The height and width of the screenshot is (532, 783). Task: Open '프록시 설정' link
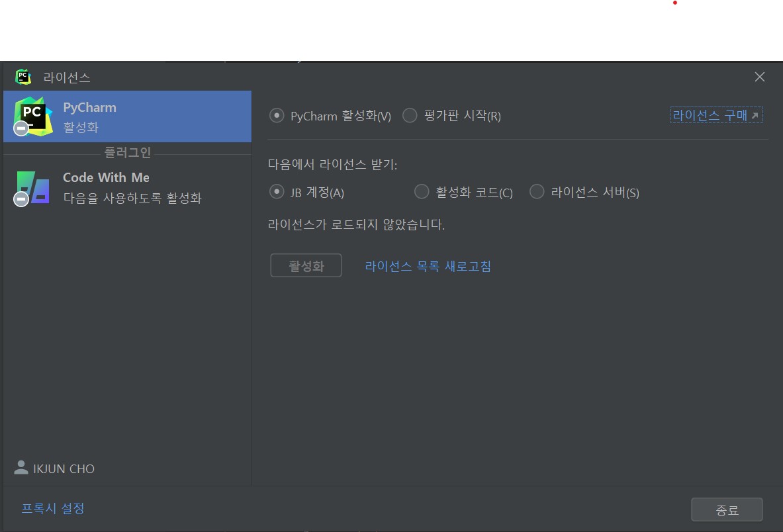53,509
